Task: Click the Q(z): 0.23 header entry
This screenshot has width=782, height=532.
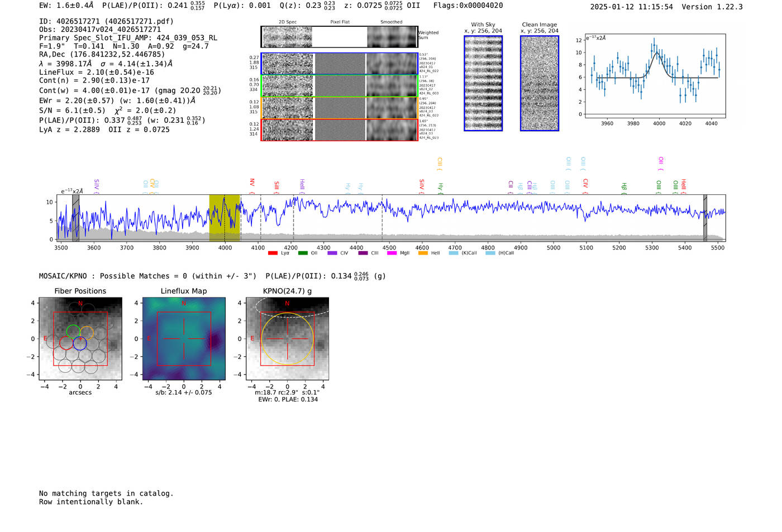Action: [x=307, y=6]
